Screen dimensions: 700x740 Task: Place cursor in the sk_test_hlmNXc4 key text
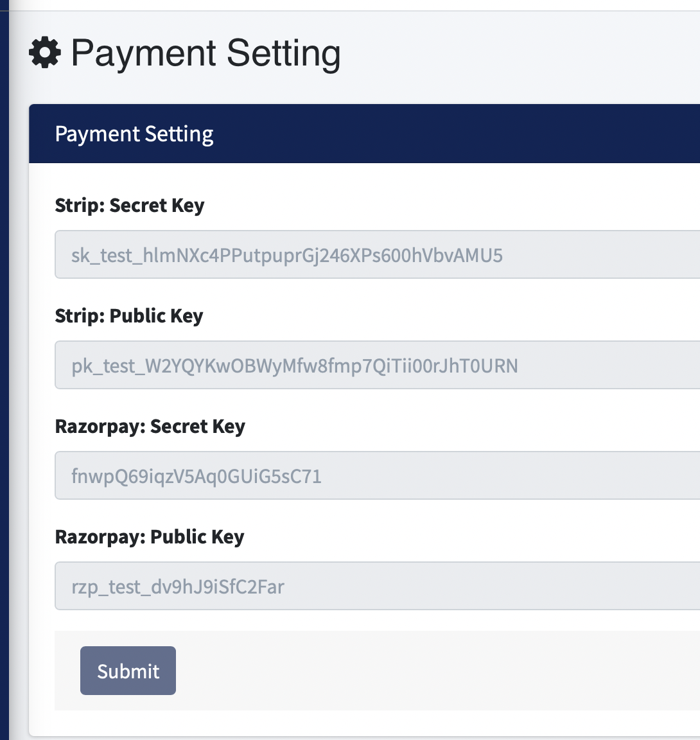point(286,256)
